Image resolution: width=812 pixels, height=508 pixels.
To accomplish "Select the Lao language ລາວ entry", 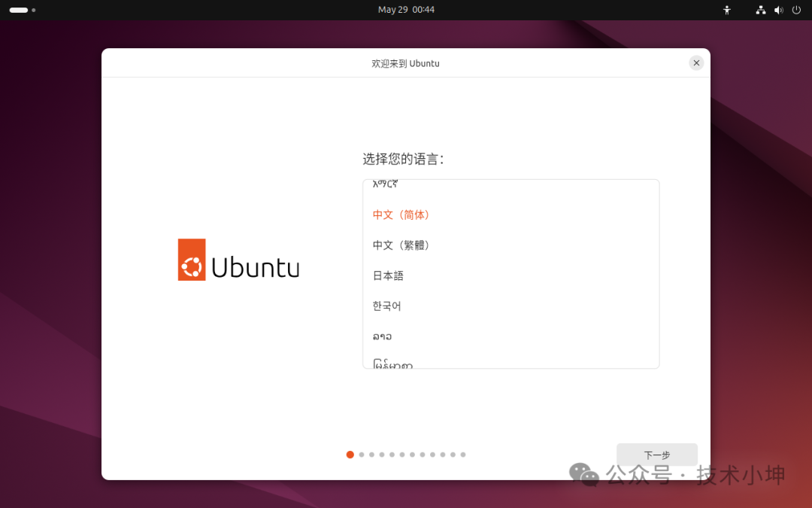I will tap(382, 336).
